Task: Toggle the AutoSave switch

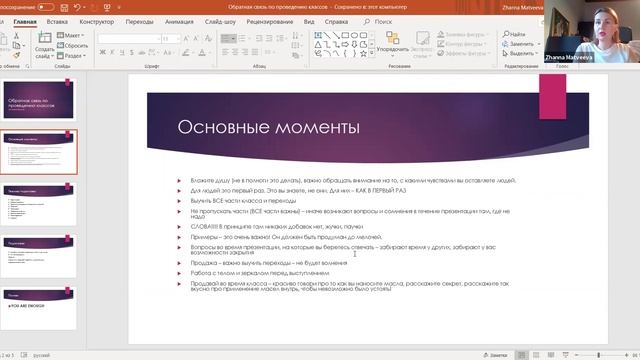Action: [x=45, y=7]
